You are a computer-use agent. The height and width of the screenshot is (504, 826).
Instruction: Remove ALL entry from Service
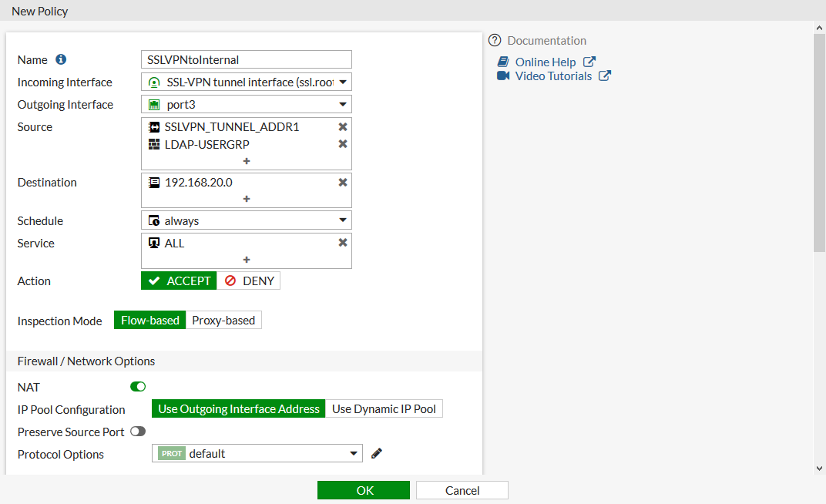pyautogui.click(x=343, y=243)
